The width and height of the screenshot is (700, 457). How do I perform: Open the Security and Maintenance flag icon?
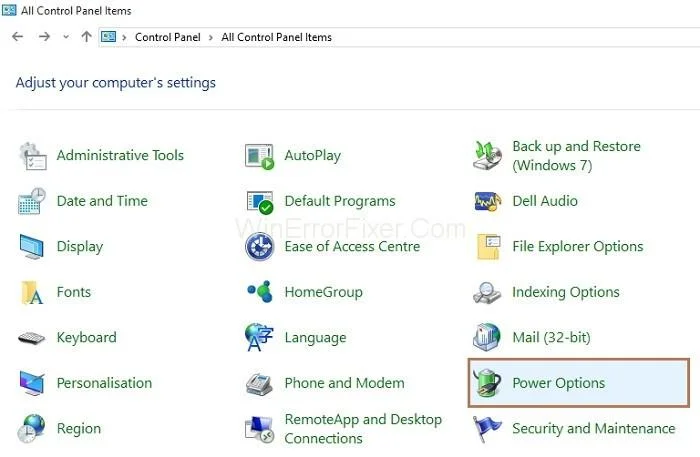pyautogui.click(x=487, y=428)
